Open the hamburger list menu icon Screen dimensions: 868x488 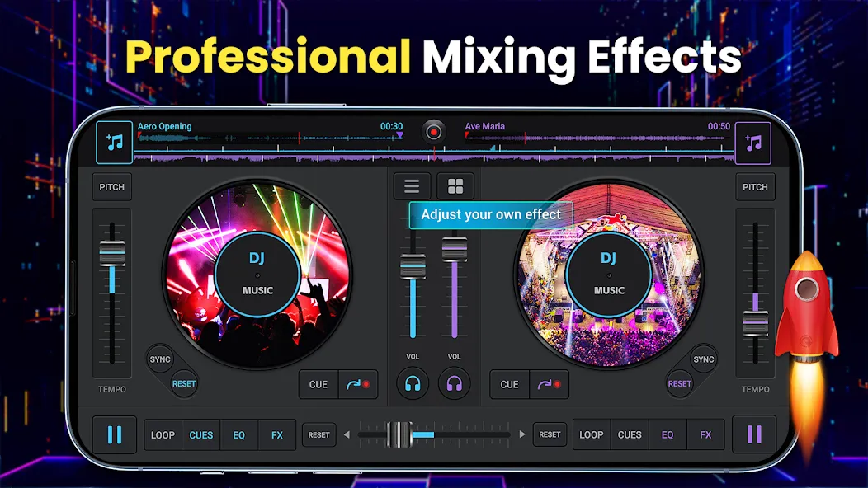[412, 186]
